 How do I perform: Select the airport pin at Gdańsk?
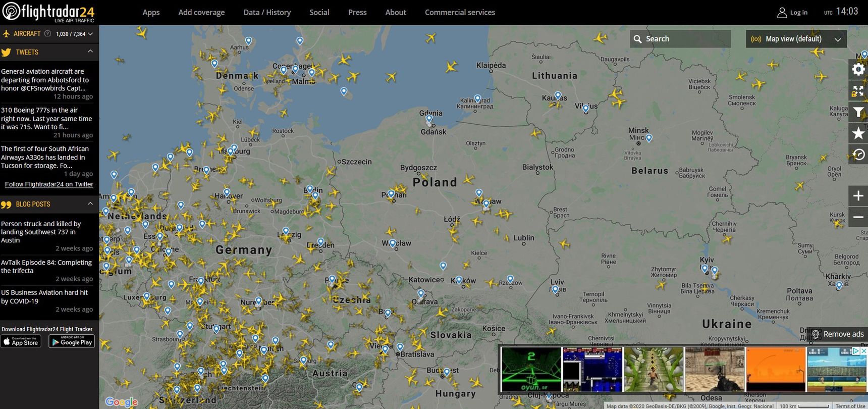tap(429, 120)
